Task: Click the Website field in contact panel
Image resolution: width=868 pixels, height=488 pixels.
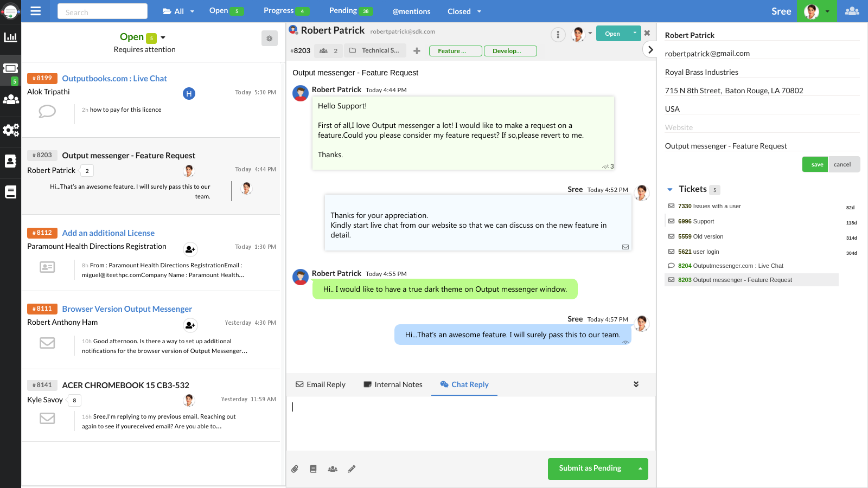Action: 762,127
